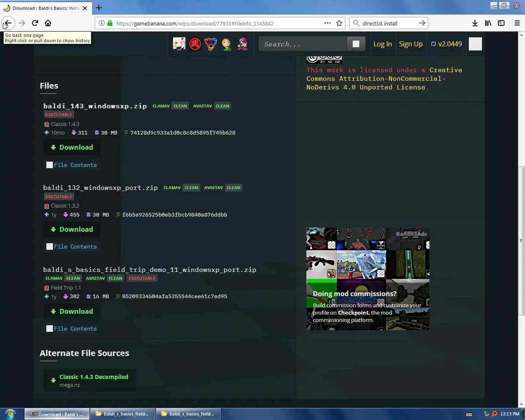Click the search submit square button
The height and width of the screenshot is (420, 525).
tap(356, 44)
